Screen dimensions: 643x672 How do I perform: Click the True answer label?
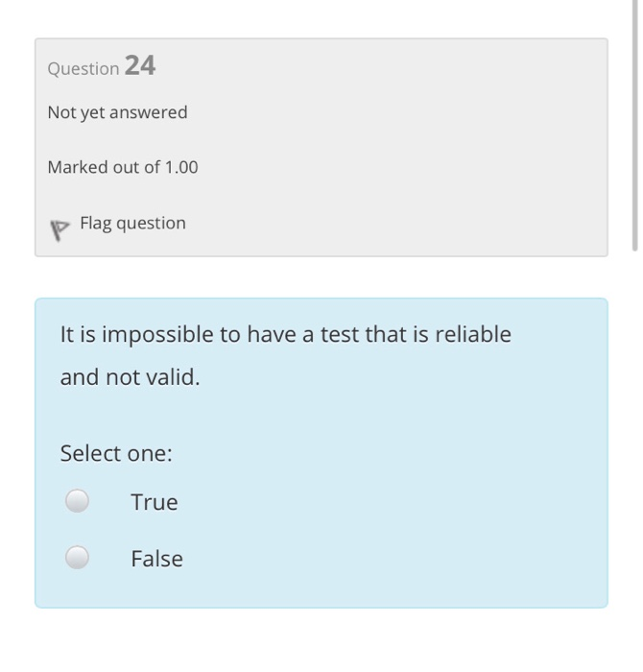click(155, 502)
